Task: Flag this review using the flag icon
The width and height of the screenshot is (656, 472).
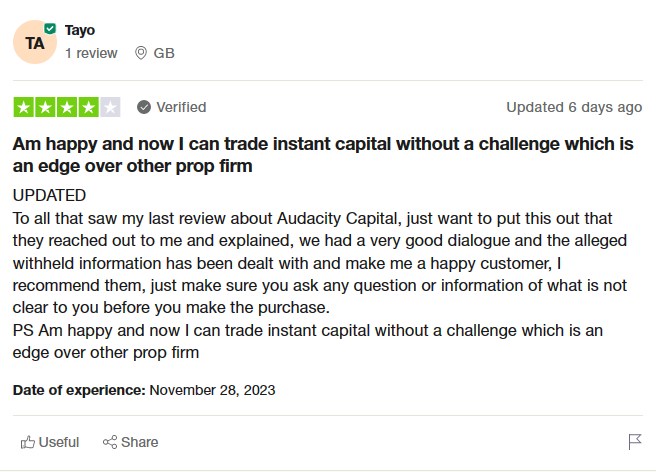Action: 635,442
